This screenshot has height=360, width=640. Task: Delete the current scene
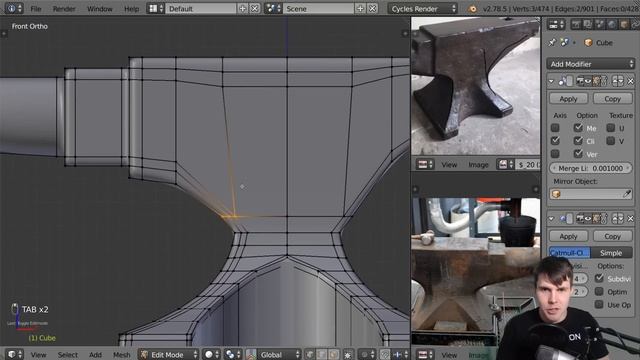coord(372,9)
